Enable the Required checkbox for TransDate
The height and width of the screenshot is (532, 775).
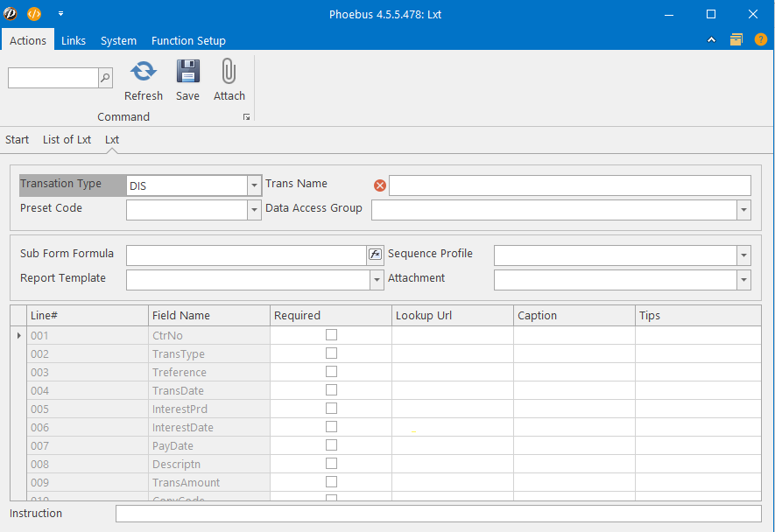331,390
